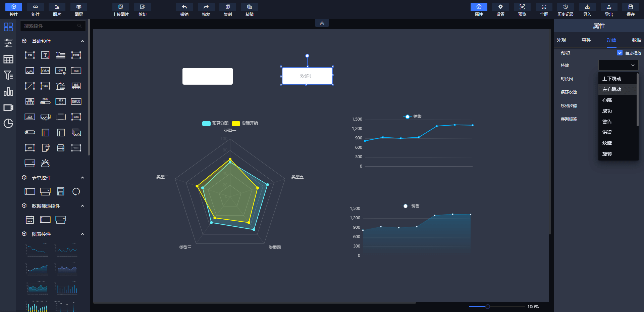Open the filter category in left sidebar
Image resolution: width=644 pixels, height=312 pixels.
(x=8, y=75)
